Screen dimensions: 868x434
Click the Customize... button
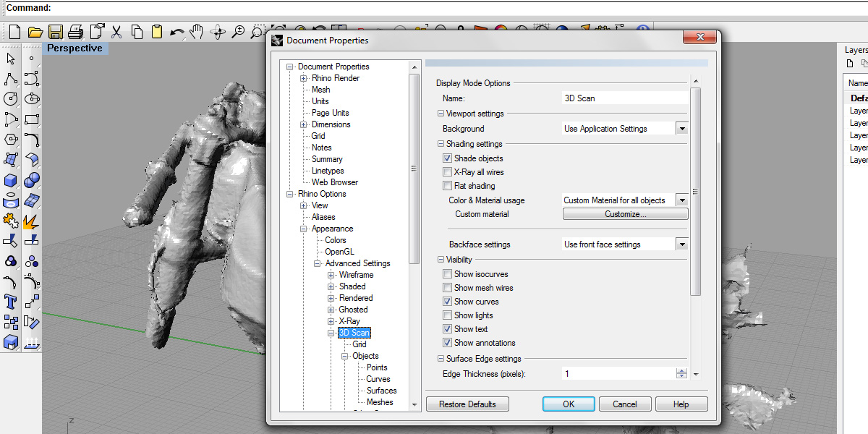click(625, 214)
